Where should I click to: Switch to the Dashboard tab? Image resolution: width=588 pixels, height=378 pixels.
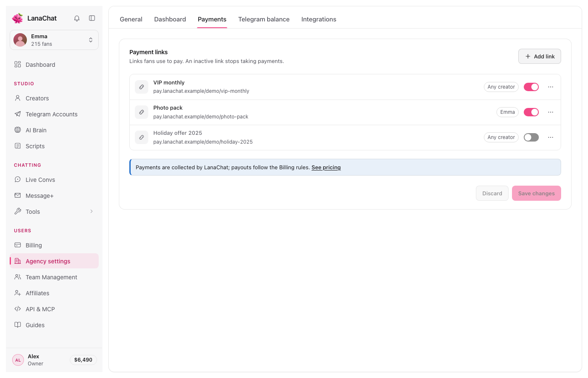click(x=170, y=19)
